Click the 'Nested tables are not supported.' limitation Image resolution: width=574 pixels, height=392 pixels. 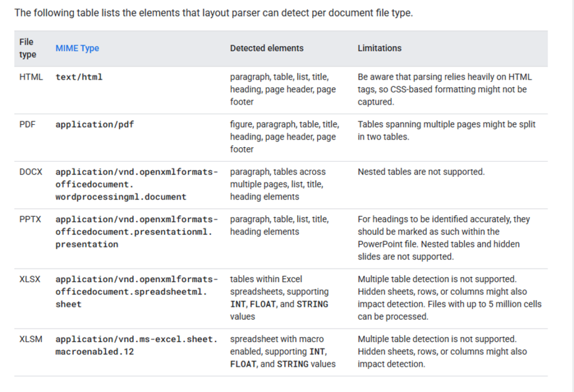(x=421, y=172)
